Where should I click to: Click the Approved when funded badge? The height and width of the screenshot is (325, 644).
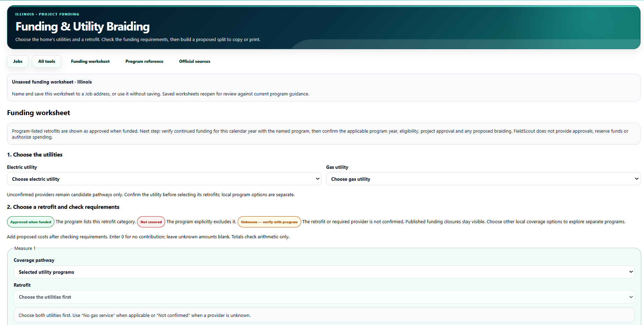click(31, 222)
